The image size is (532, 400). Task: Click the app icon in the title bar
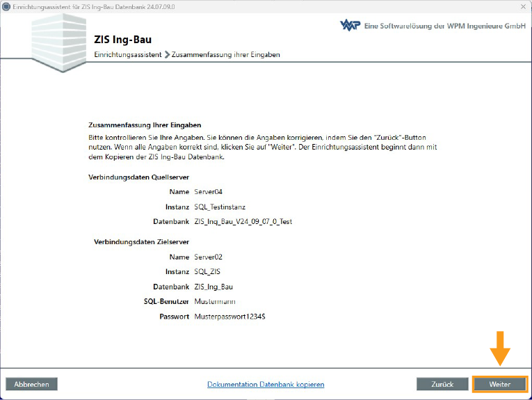point(6,6)
